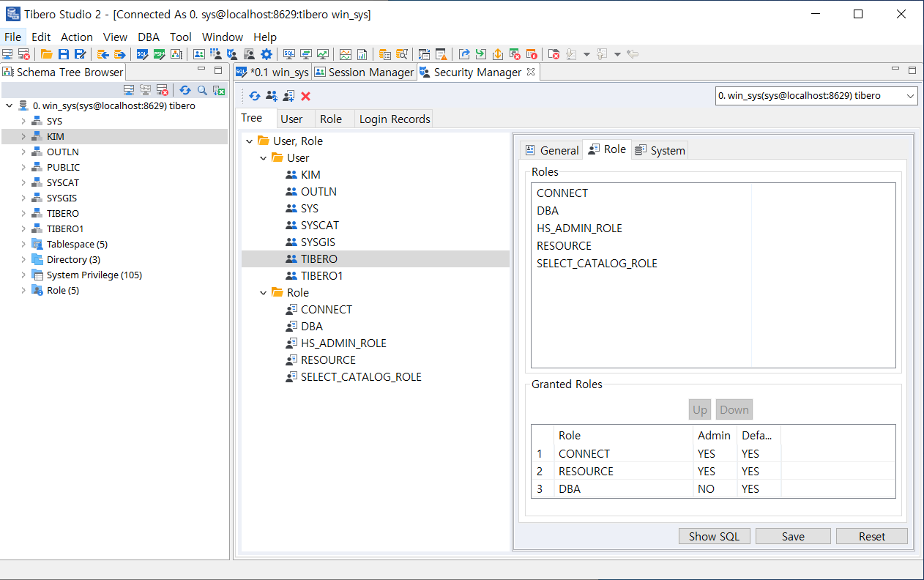Click the Save floppy disk toolbar icon
The width and height of the screenshot is (924, 580).
pos(63,54)
